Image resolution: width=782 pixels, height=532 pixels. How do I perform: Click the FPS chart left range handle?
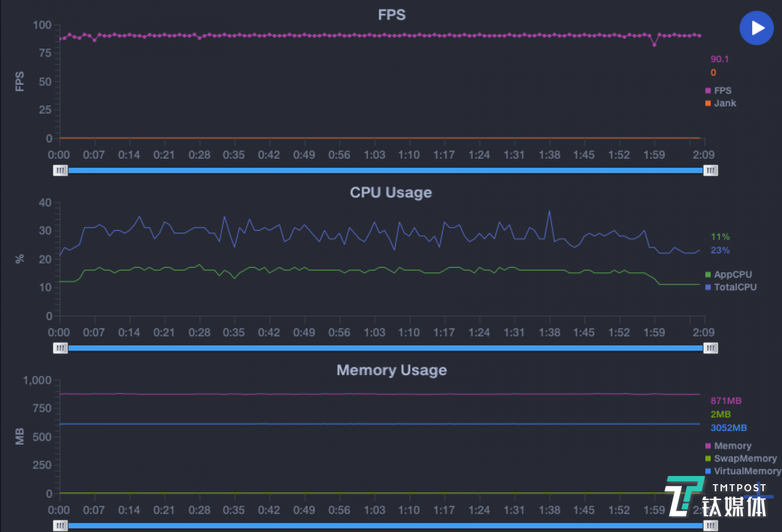(60, 171)
